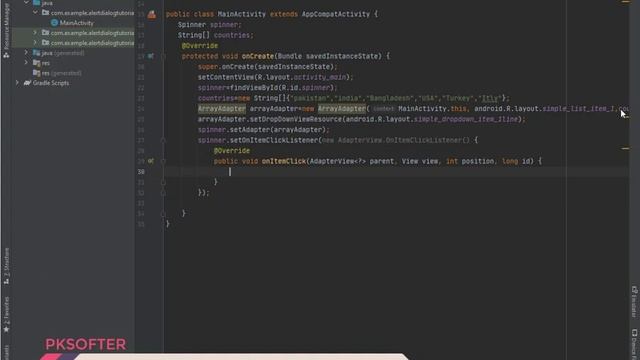
Task: Fold the setOnItemClickListener block at line 27
Action: pyautogui.click(x=163, y=140)
